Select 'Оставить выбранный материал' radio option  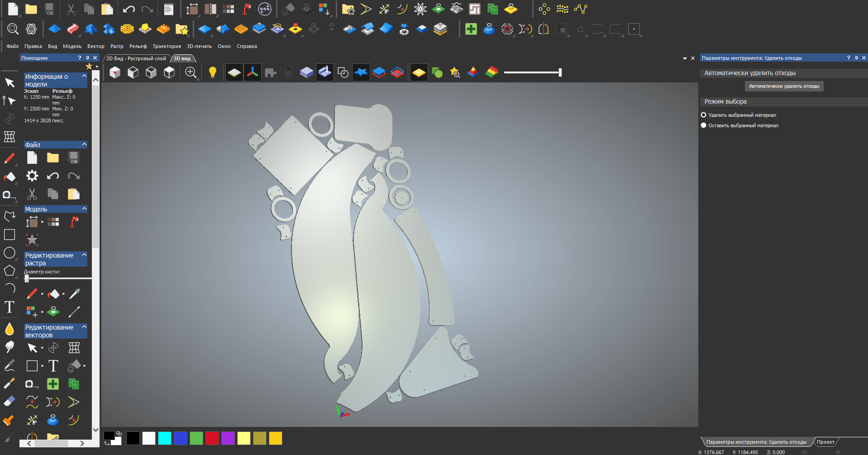coord(704,125)
